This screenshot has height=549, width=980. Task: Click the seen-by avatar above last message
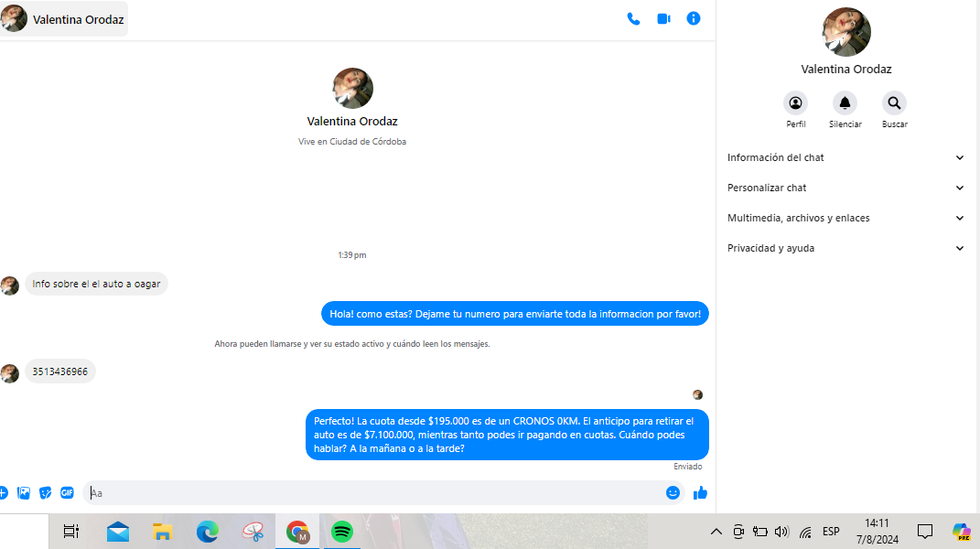coord(697,394)
